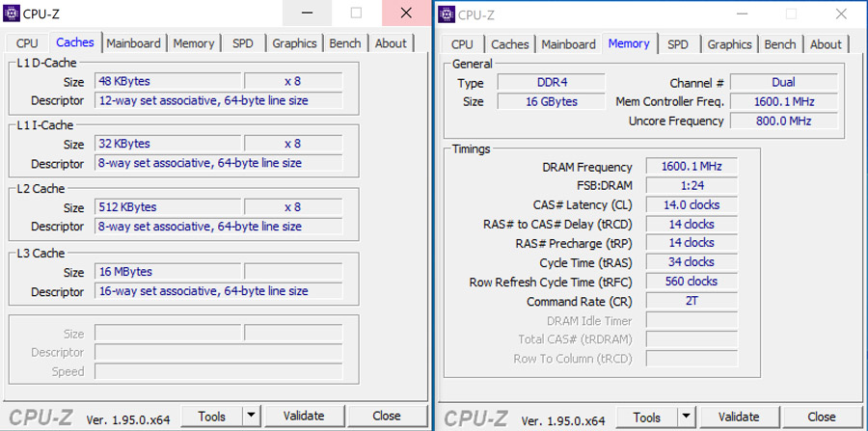Click Mem Controller Freq. '1600.1 MHz' field
This screenshot has height=431, width=868.
pos(784,102)
